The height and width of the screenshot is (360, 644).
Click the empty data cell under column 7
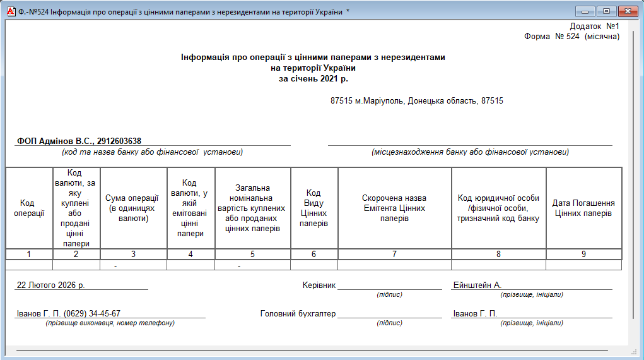tap(394, 265)
